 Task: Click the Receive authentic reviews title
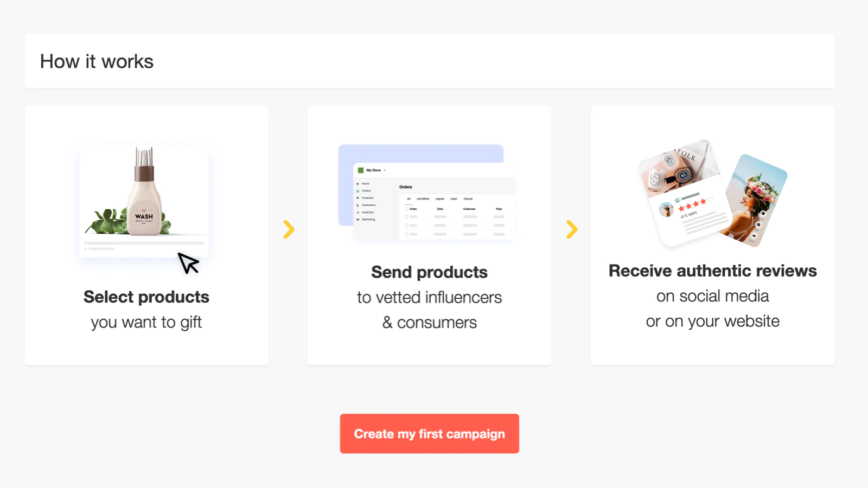[712, 271]
